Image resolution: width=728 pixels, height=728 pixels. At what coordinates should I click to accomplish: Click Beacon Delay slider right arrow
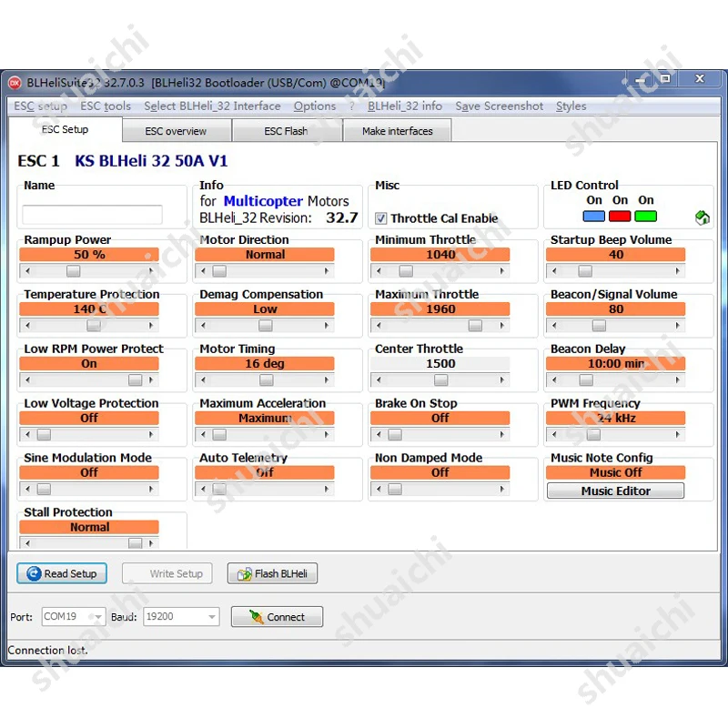pos(677,379)
